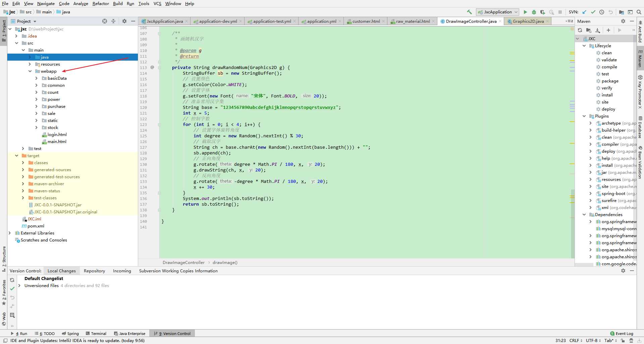Screen dimensions: 644x344
Task: Start debugging with the green bug icon
Action: click(534, 12)
